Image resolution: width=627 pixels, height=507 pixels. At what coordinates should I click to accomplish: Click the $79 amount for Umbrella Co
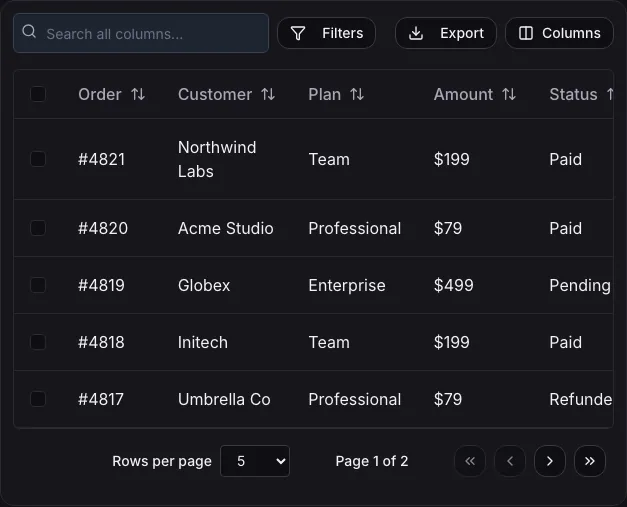pos(448,399)
